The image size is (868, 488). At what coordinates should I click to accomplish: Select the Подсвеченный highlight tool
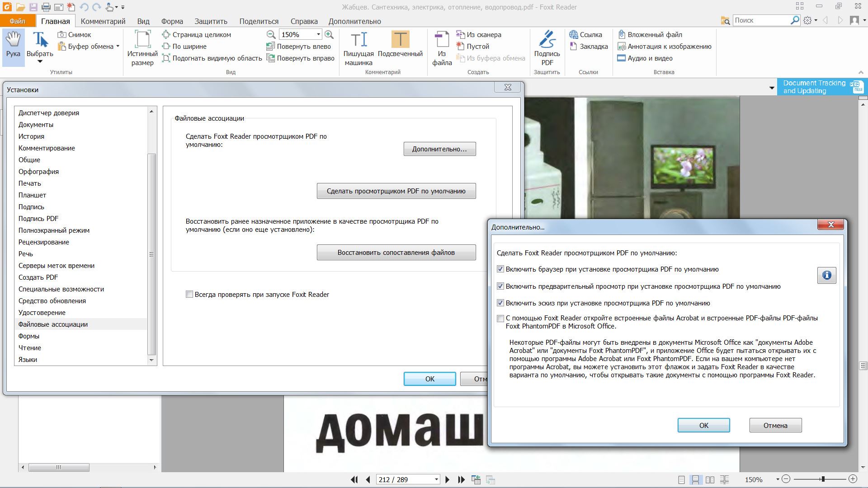click(x=400, y=44)
